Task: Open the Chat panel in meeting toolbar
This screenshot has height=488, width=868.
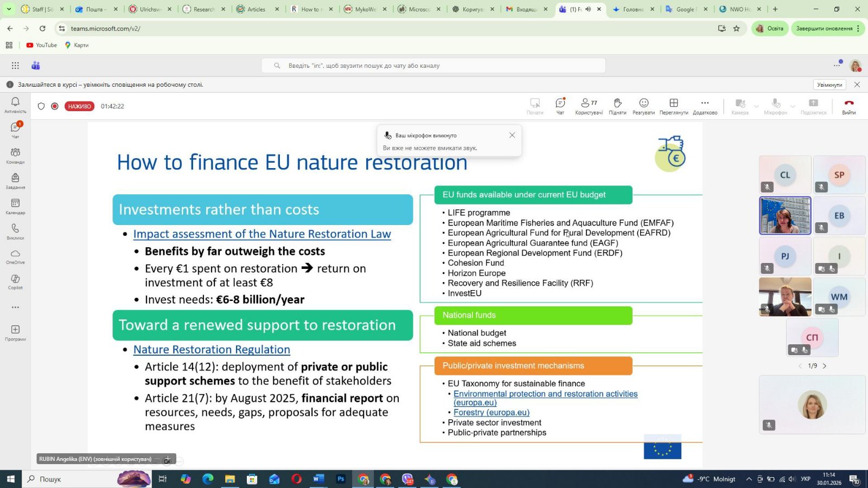Action: point(560,106)
